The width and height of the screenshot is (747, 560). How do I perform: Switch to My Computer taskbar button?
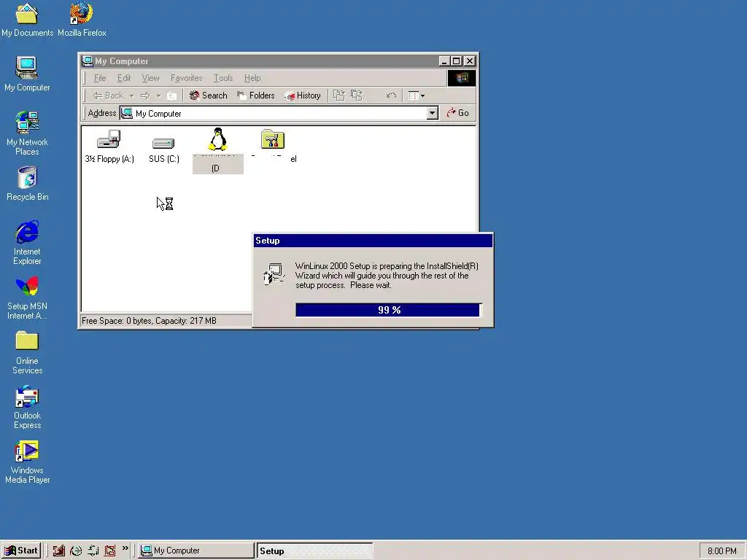[196, 551]
